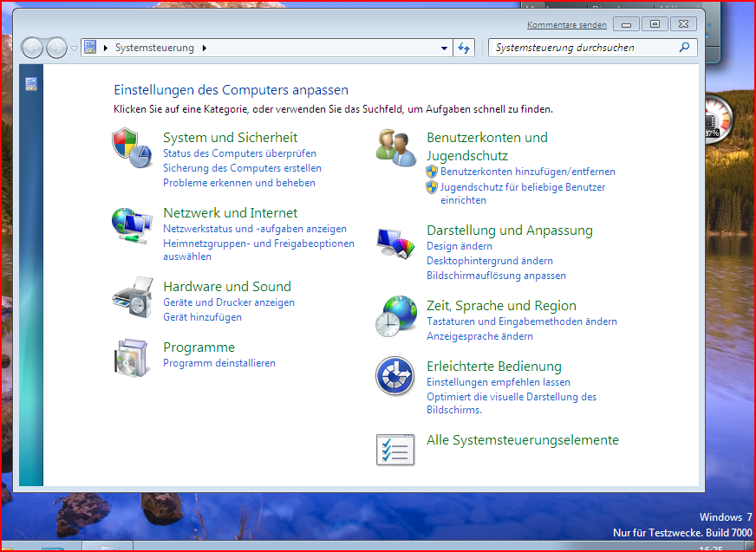Click Status des Computers überprüfen
756x552 pixels.
(x=239, y=153)
